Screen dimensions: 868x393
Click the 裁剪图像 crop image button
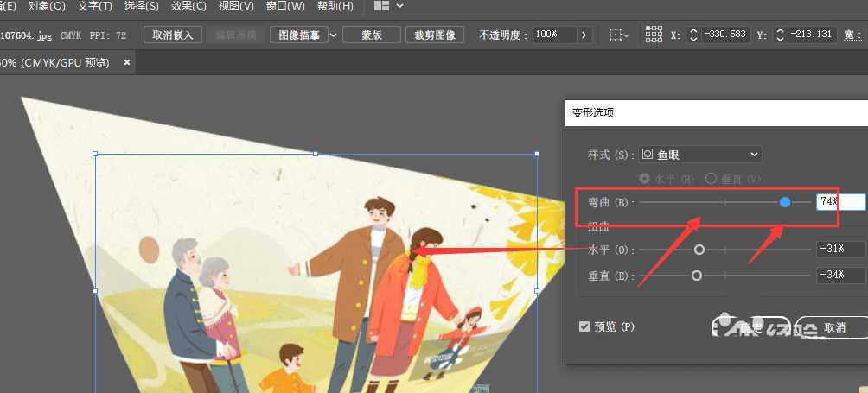[x=435, y=35]
